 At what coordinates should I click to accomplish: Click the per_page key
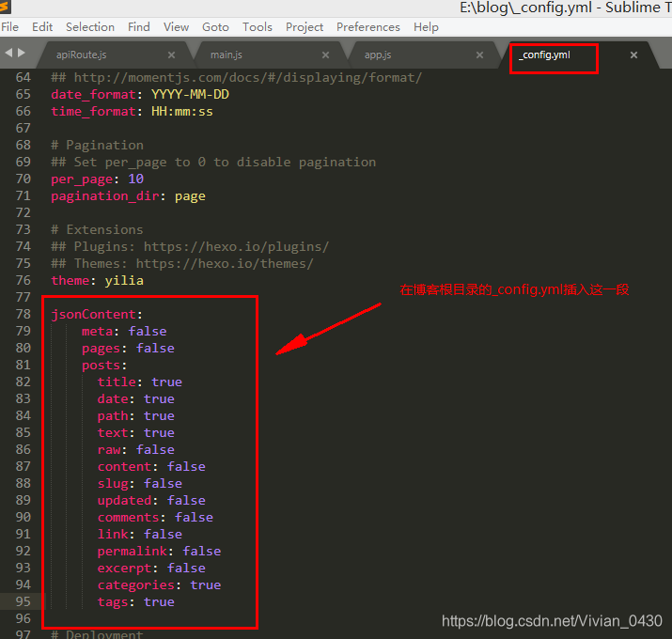[x=82, y=179]
